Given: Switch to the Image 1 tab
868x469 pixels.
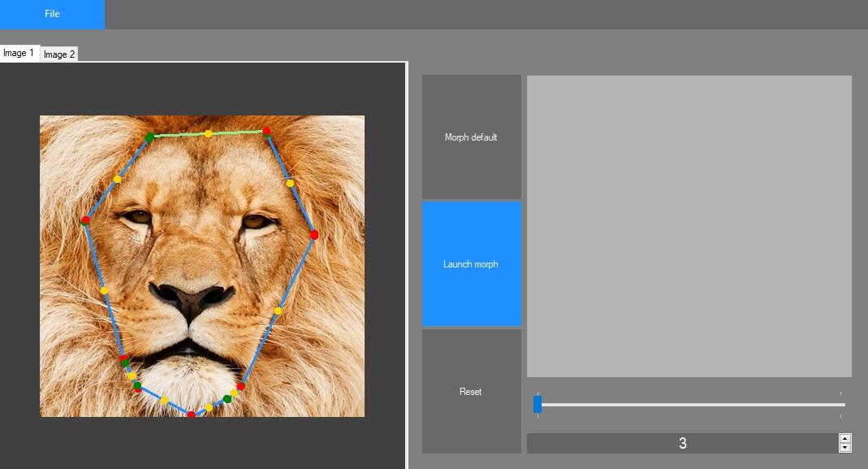Looking at the screenshot, I should pyautogui.click(x=19, y=53).
